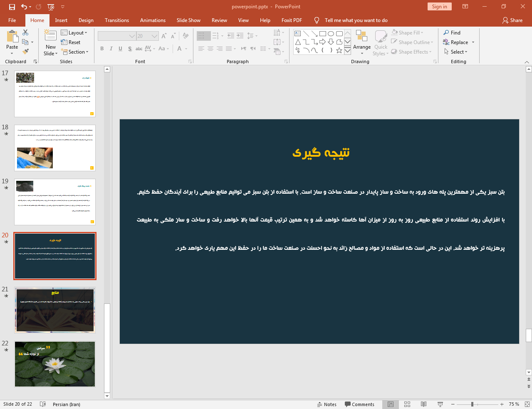Start Slide Show from status bar
Image resolution: width=532 pixels, height=409 pixels.
point(440,404)
